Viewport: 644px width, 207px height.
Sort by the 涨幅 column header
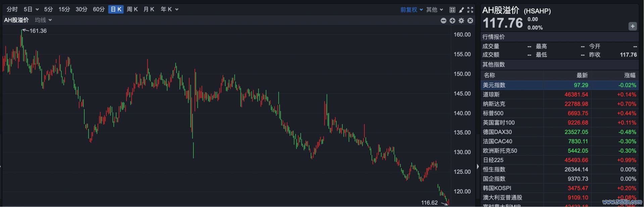point(630,75)
